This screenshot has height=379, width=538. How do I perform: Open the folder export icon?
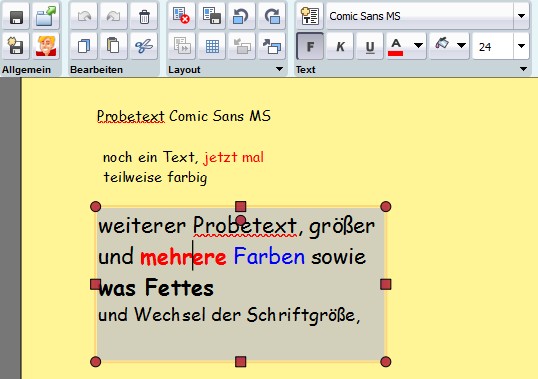click(46, 16)
